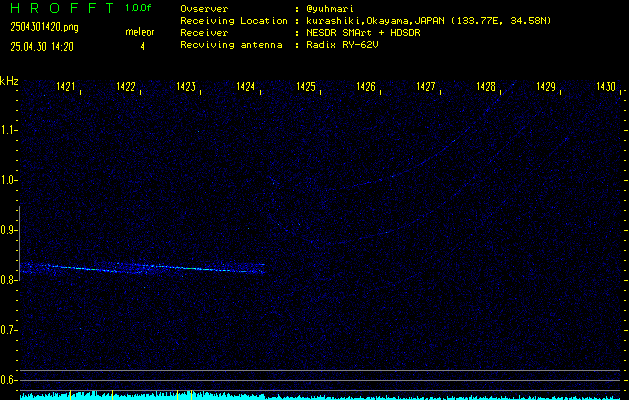Select the 1429 time axis label

(546, 86)
